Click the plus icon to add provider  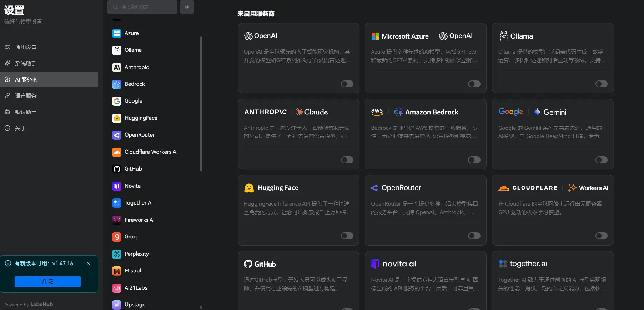tap(187, 7)
